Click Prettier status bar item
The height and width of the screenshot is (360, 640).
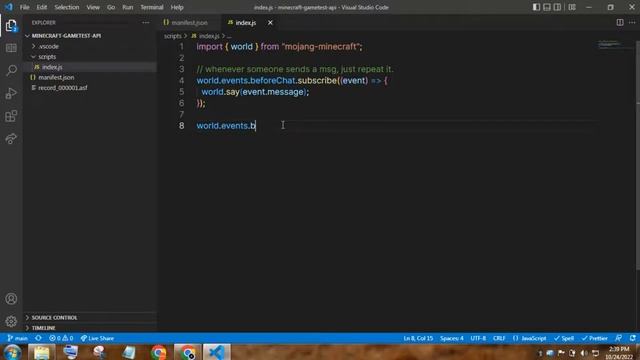click(594, 338)
